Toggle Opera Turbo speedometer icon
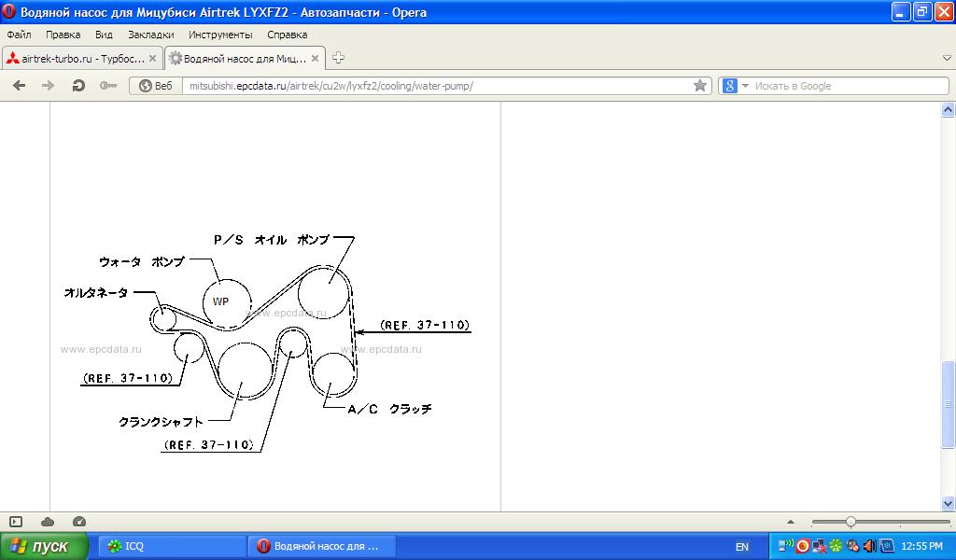956x560 pixels. [x=78, y=522]
